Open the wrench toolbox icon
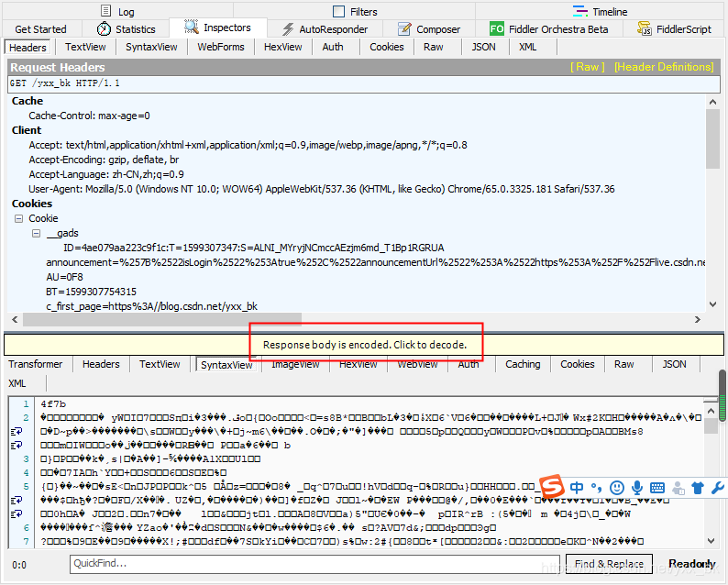Screen dimensions: 728x585 [x=718, y=488]
